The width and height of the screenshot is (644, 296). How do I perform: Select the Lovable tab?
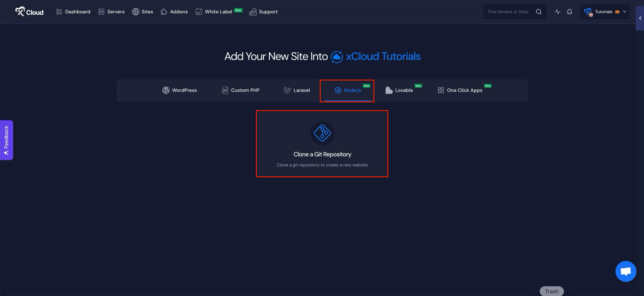tap(399, 90)
